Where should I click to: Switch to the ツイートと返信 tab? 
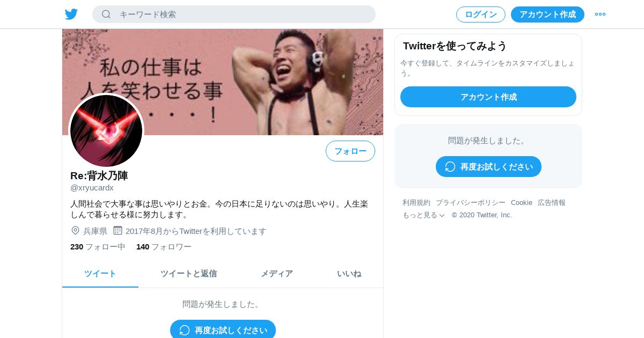tap(188, 274)
